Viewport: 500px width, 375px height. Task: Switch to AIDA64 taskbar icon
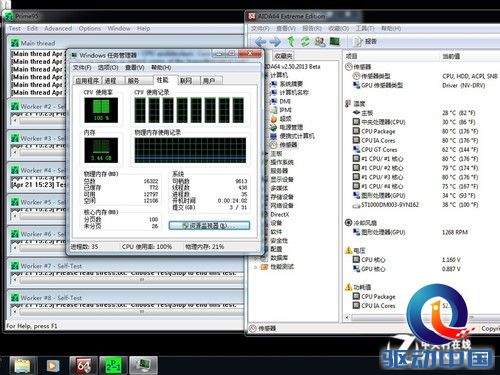[x=84, y=366]
